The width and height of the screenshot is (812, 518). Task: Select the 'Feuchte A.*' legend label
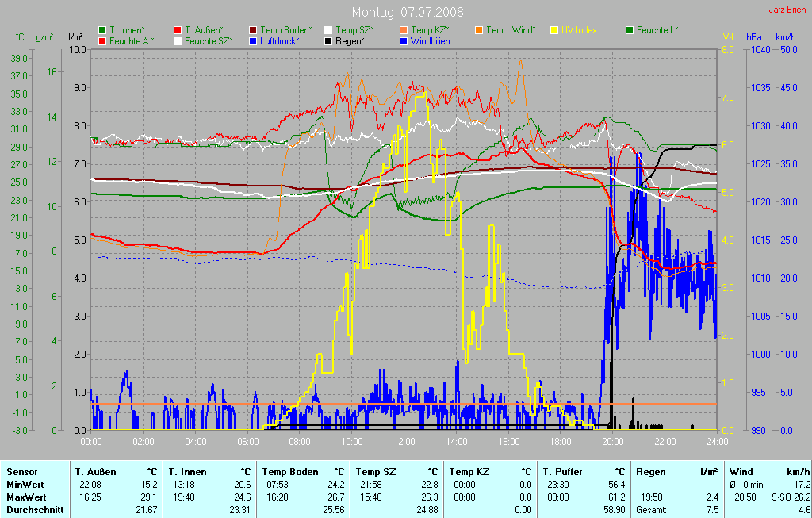(x=132, y=41)
